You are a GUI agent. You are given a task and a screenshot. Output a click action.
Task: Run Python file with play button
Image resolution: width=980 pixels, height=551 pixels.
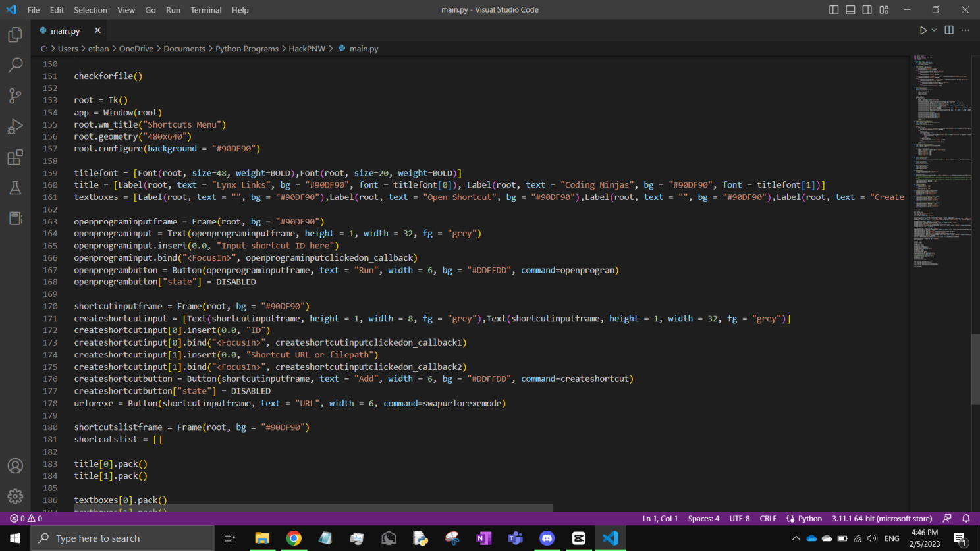point(923,30)
